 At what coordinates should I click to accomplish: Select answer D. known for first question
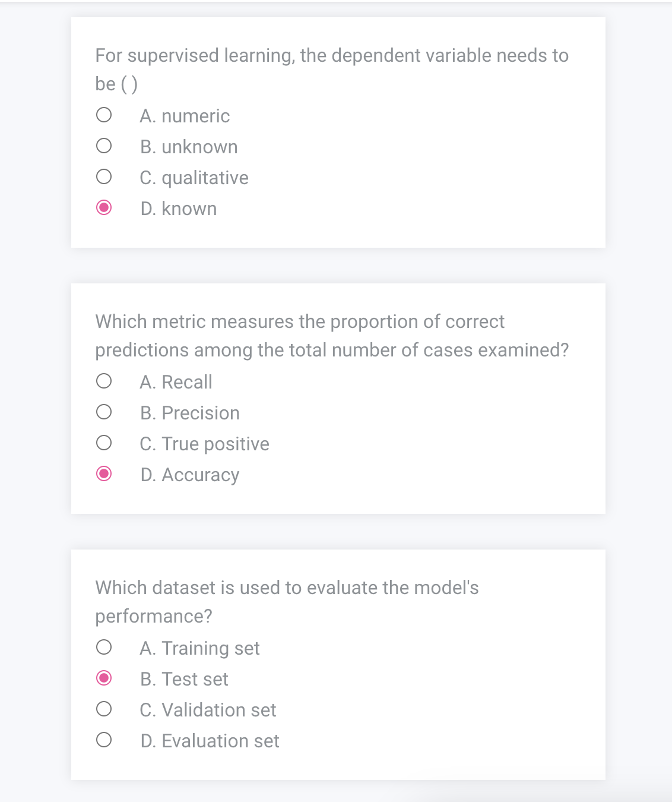[x=103, y=207]
